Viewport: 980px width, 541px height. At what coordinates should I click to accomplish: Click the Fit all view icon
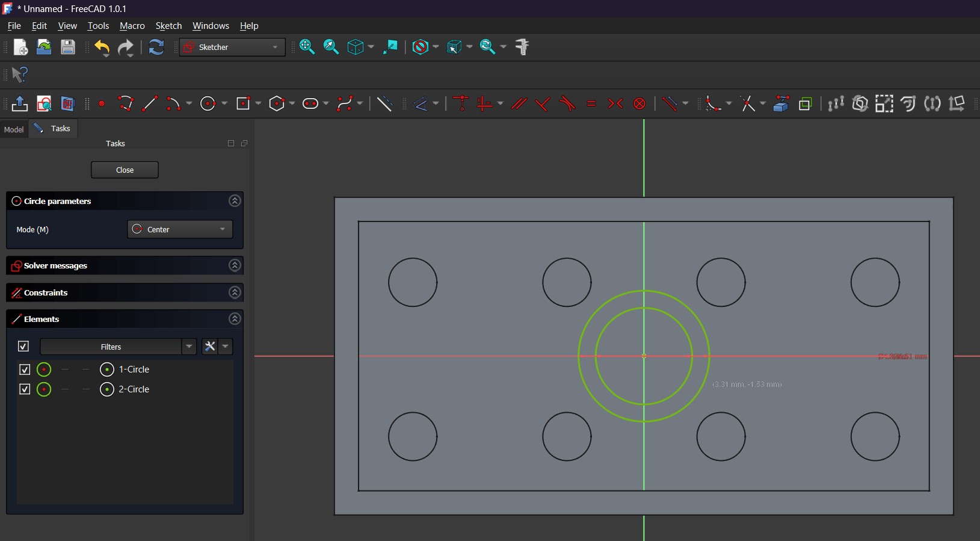pos(307,47)
